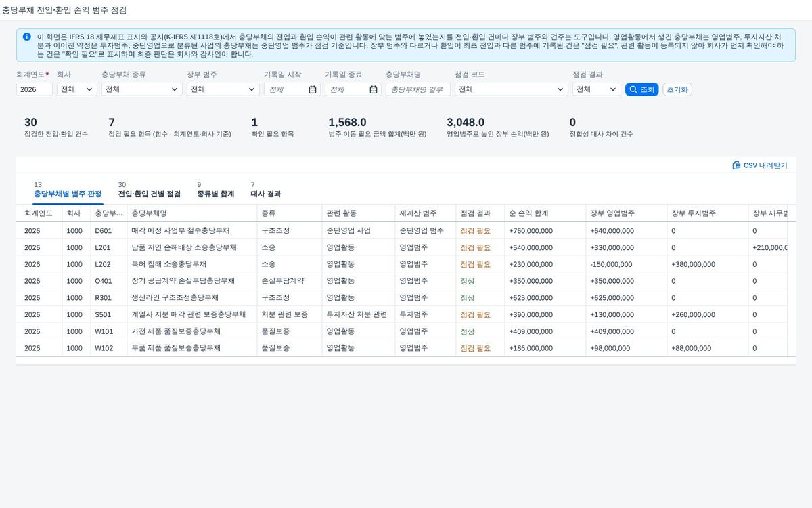
Task: Click the 3,048.0 영업범주 장부 손익 KPI
Action: click(497, 127)
